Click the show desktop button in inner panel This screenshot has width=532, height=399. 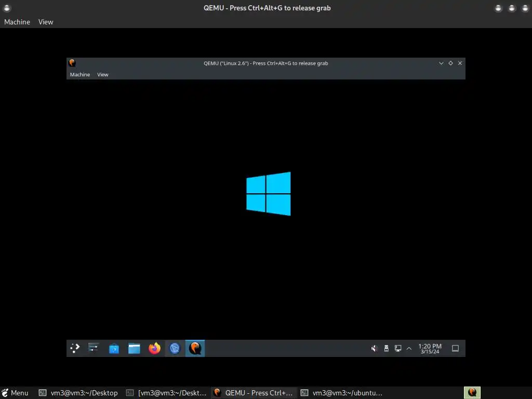click(455, 349)
